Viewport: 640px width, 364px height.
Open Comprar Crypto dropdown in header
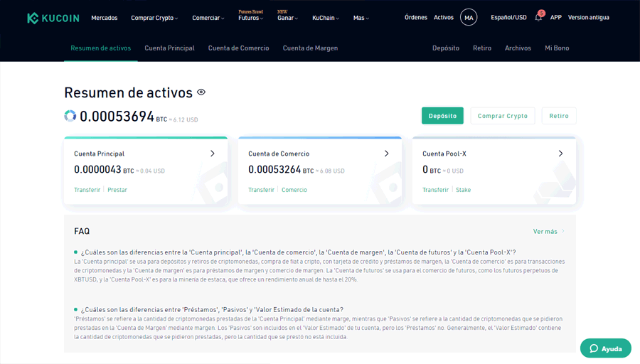(x=154, y=18)
